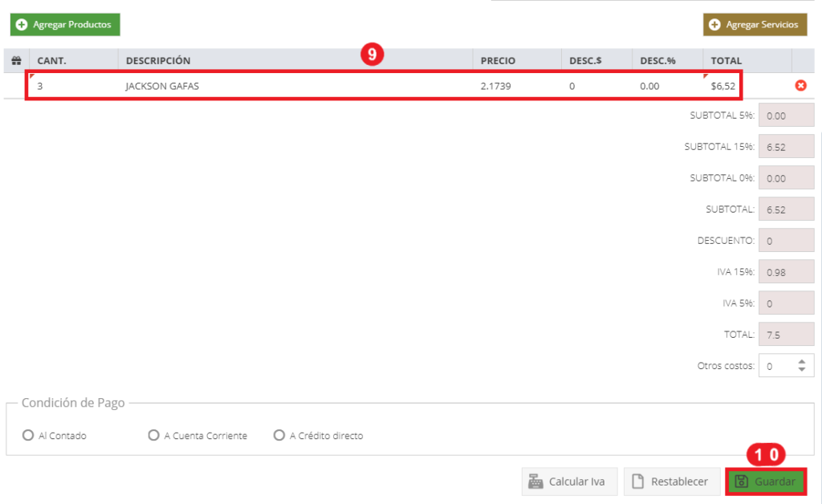822x504 pixels.
Task: Click the document icon on Restablecer
Action: (x=637, y=482)
